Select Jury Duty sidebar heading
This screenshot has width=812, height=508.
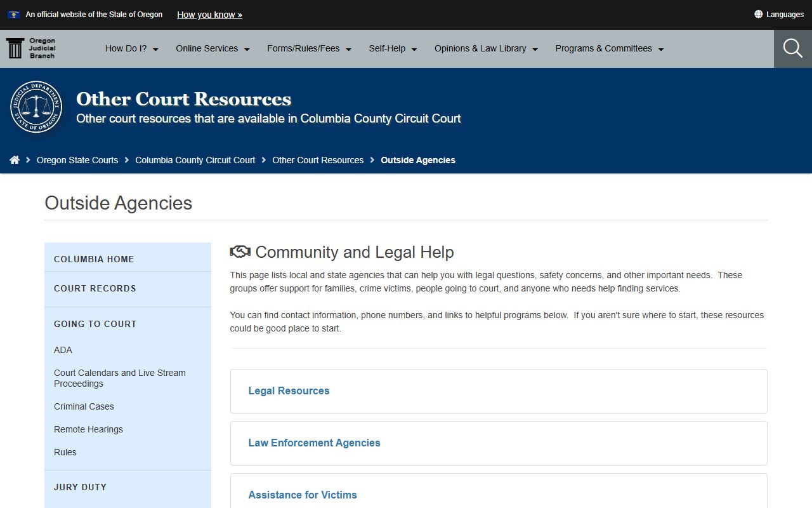80,487
